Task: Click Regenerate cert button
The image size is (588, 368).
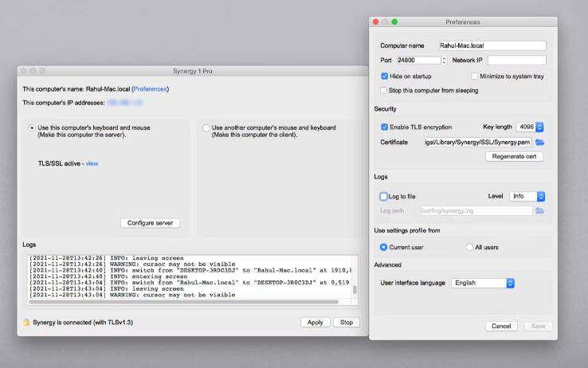Action: [x=514, y=157]
